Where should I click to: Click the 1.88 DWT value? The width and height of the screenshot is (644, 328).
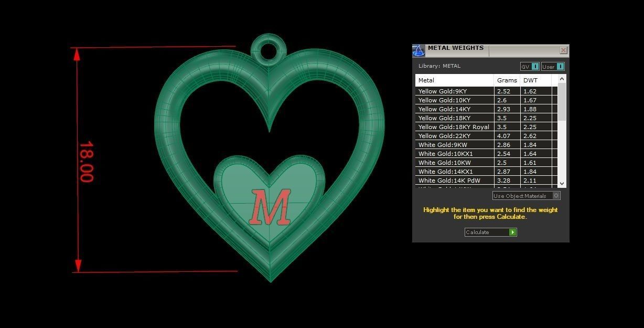click(x=530, y=109)
